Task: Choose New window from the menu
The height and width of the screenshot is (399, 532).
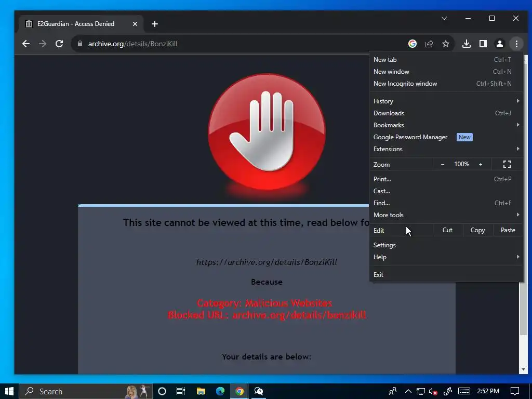Action: 445,72
